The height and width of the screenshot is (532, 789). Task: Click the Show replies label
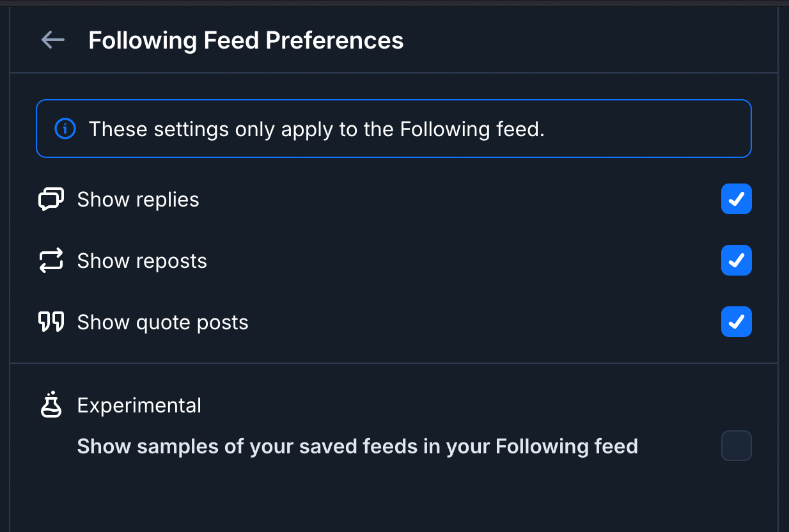click(138, 199)
